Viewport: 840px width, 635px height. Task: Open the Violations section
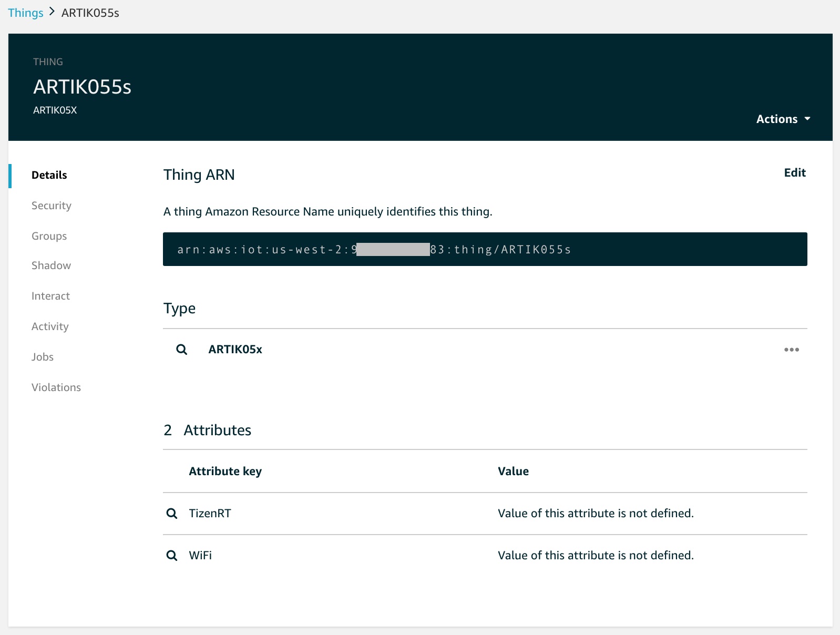point(56,387)
